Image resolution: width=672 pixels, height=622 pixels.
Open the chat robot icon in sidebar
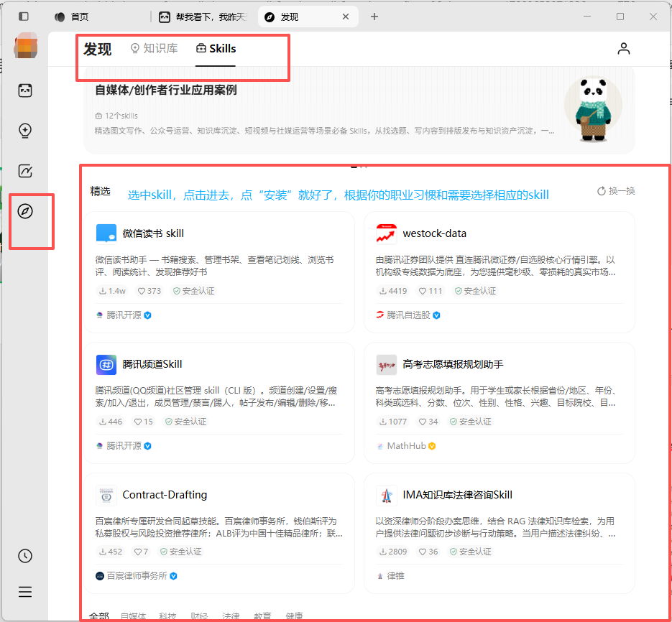coord(25,90)
